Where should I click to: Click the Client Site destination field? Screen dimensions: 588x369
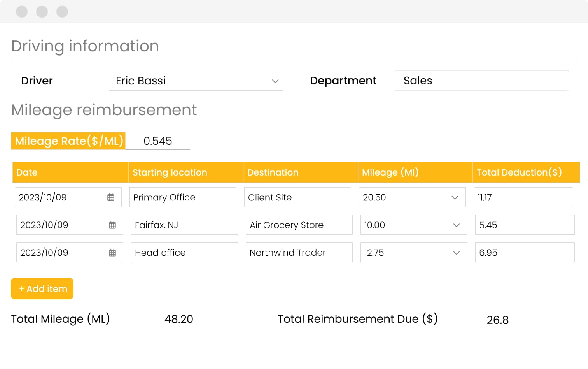(x=297, y=197)
